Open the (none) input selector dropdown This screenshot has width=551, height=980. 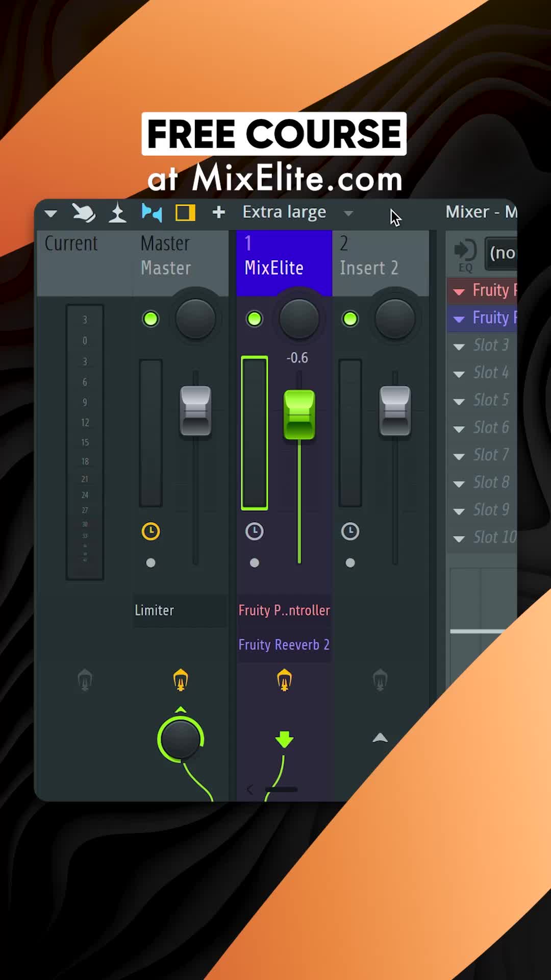coord(501,253)
